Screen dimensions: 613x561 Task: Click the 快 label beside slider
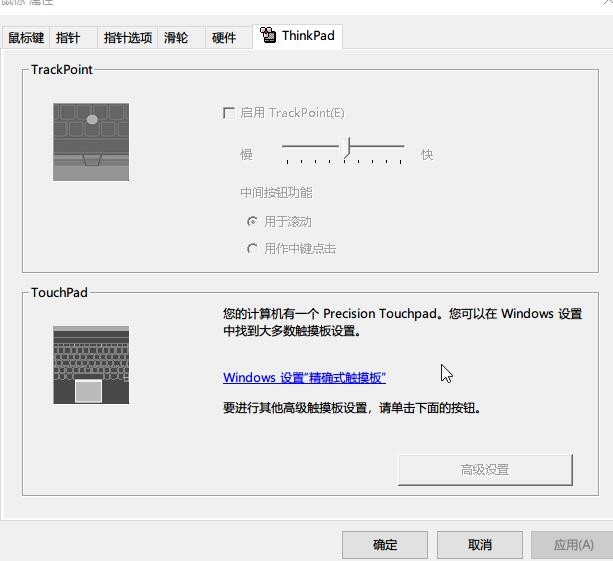427,154
